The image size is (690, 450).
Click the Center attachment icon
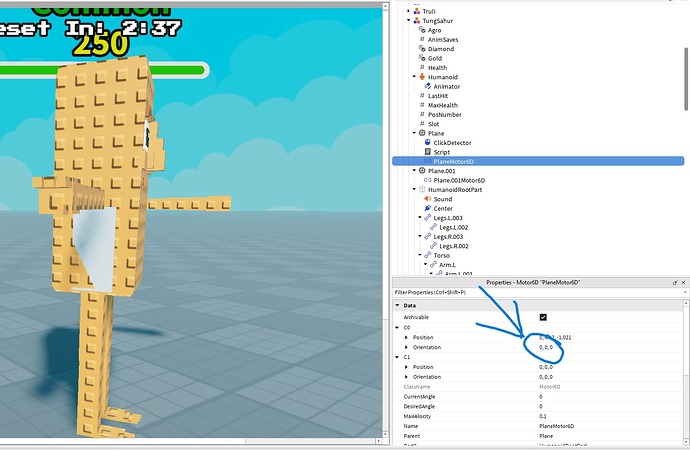(428, 208)
